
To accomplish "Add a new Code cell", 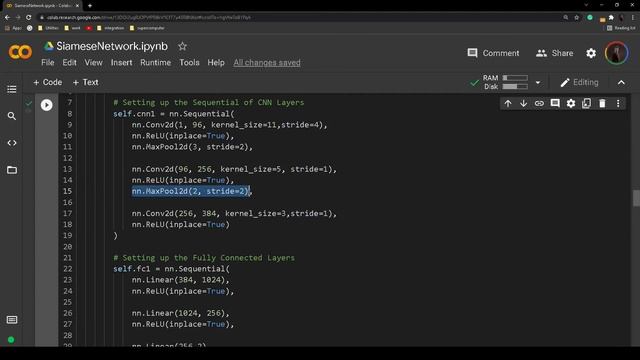I will pos(47,82).
